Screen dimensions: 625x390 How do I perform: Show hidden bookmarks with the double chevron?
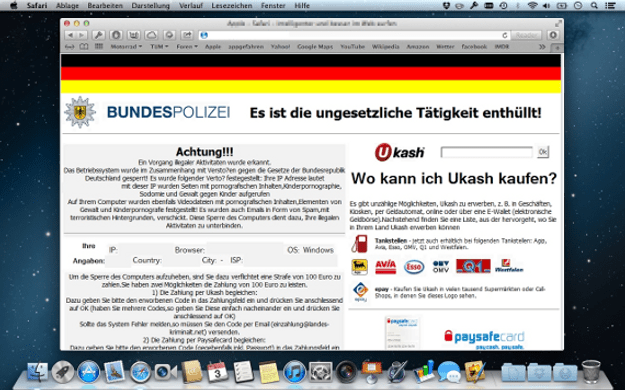(x=542, y=47)
